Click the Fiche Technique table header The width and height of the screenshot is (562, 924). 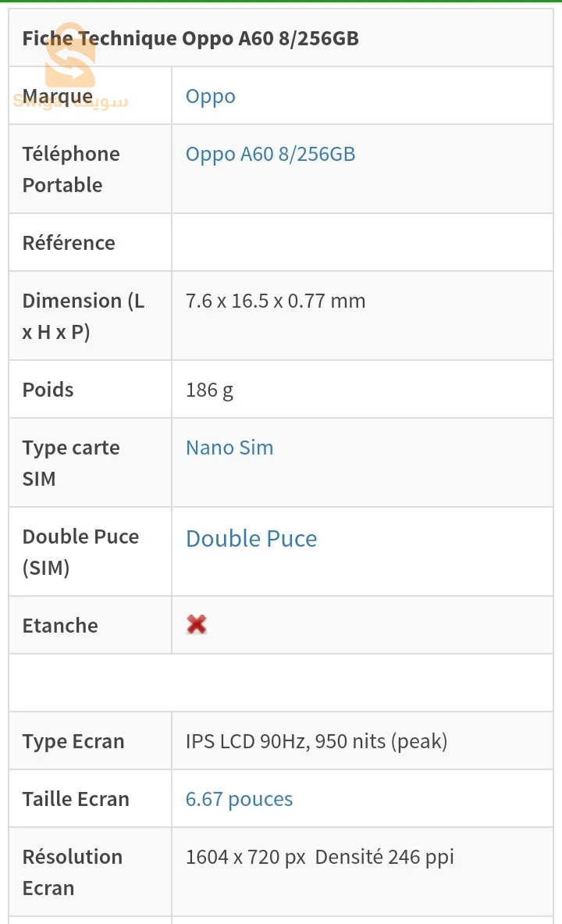[190, 38]
